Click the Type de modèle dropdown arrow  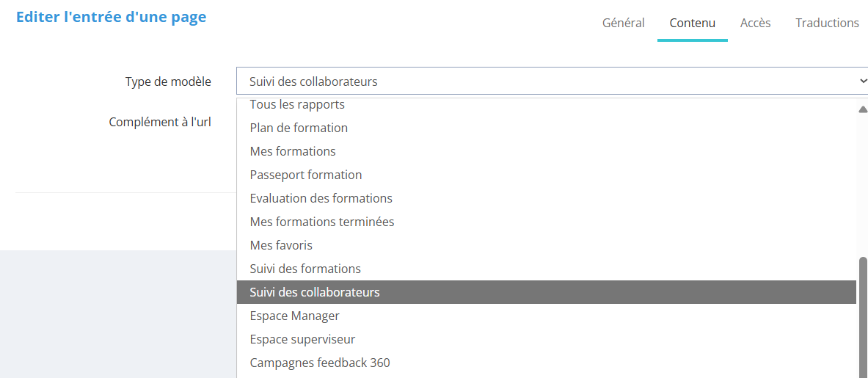[862, 81]
